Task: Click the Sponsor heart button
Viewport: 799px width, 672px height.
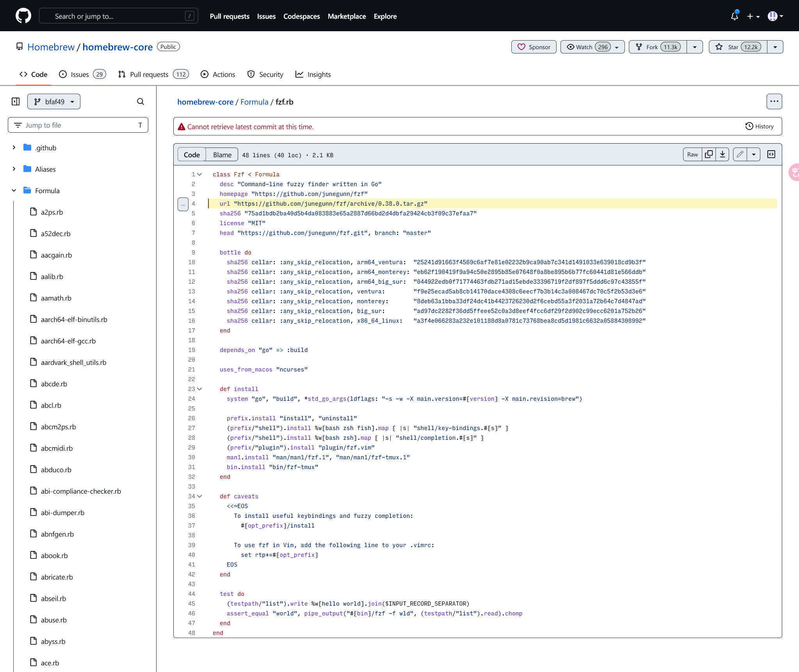Action: coord(534,47)
